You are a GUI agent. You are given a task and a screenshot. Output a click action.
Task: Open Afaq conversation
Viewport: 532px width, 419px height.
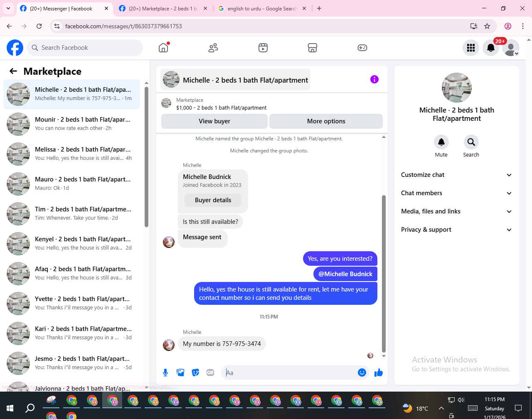point(71,274)
